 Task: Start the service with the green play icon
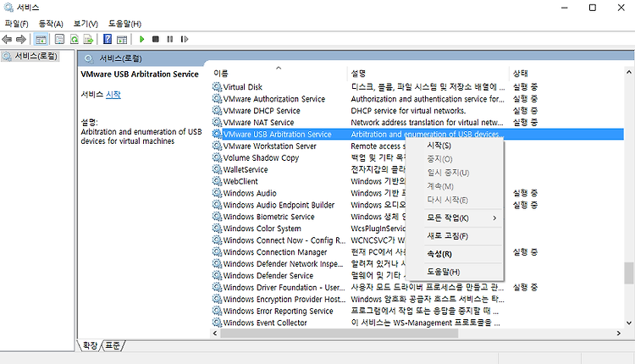pos(141,39)
